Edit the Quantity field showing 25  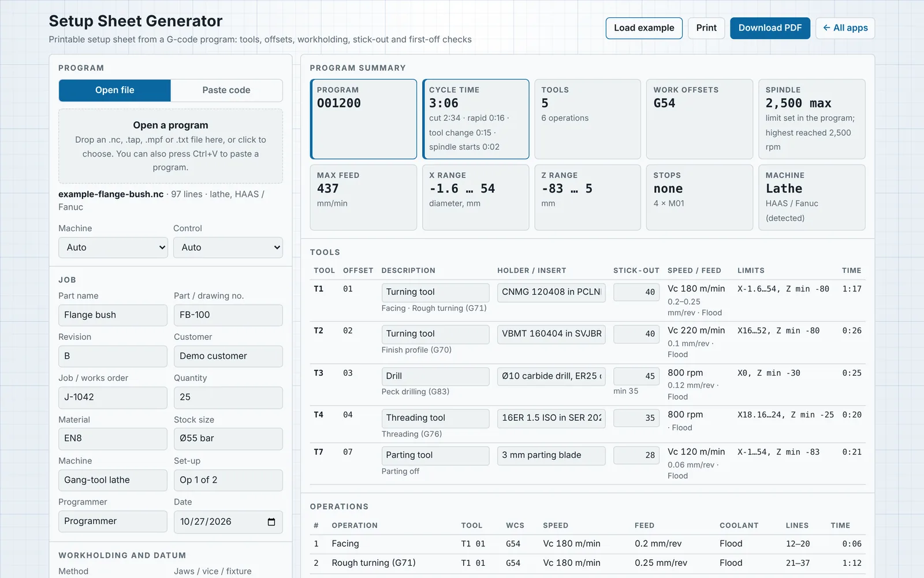[228, 397]
